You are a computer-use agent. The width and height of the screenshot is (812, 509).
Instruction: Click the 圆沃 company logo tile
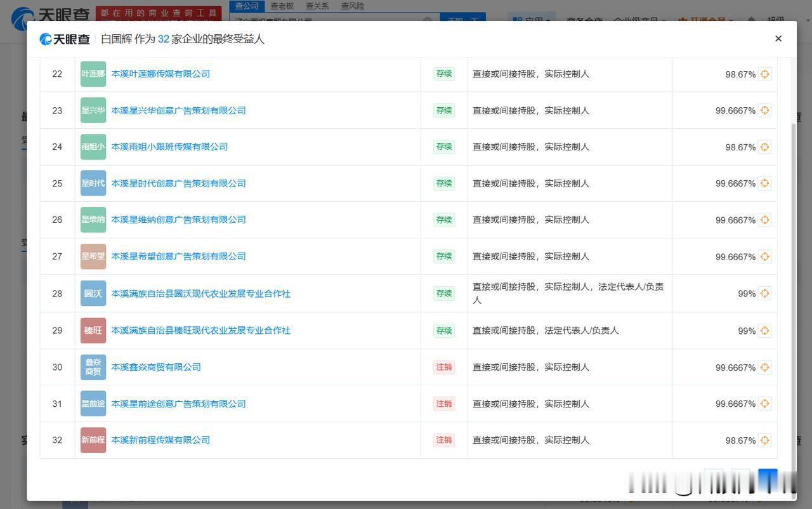[93, 293]
